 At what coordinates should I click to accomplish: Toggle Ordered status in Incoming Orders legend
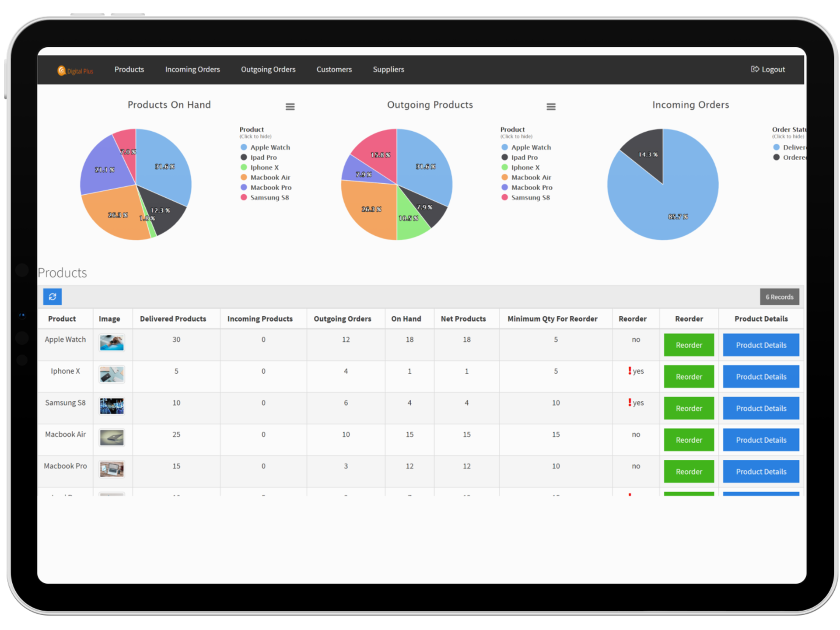pyautogui.click(x=789, y=157)
